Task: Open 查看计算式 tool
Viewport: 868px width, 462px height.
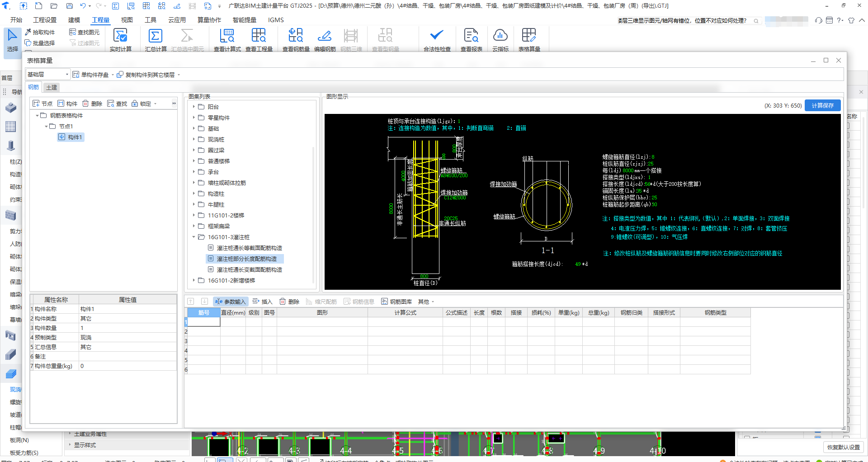Action: (x=227, y=40)
